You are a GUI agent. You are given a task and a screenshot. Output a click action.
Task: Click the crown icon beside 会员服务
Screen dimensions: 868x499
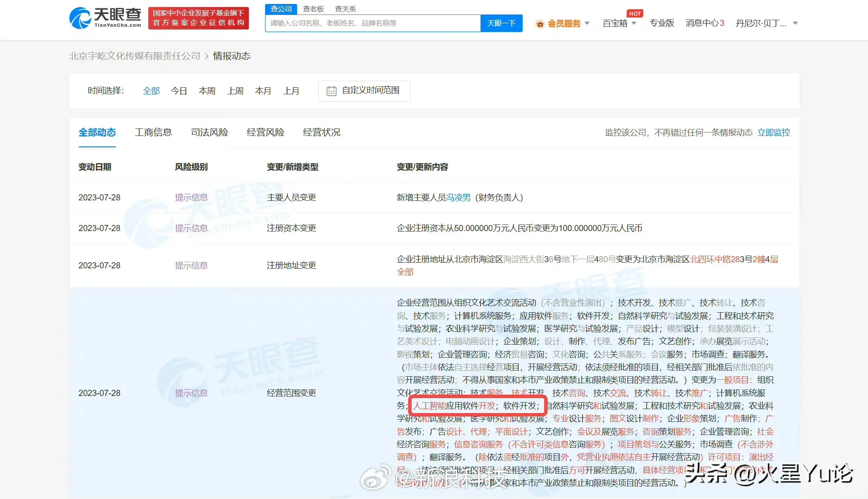click(540, 24)
